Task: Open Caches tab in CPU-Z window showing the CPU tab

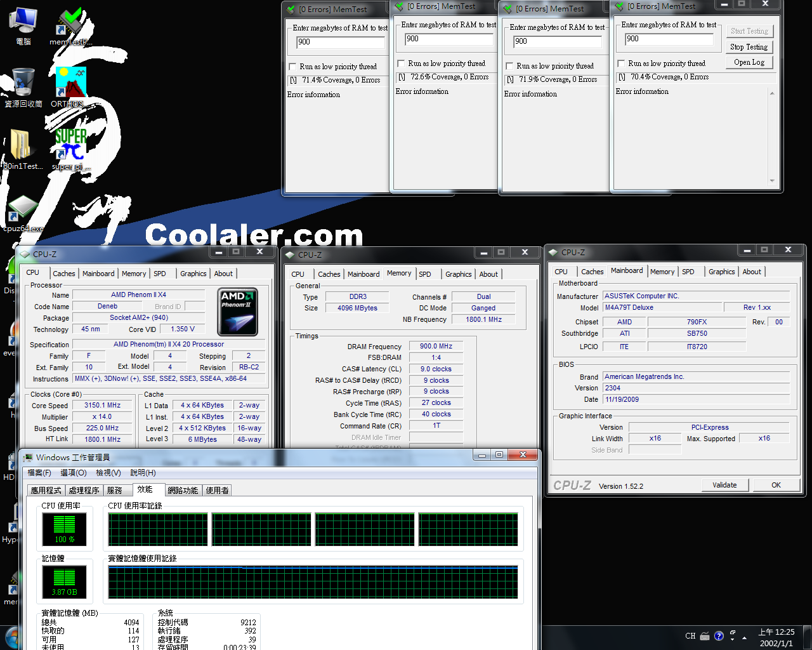Action: click(x=64, y=274)
